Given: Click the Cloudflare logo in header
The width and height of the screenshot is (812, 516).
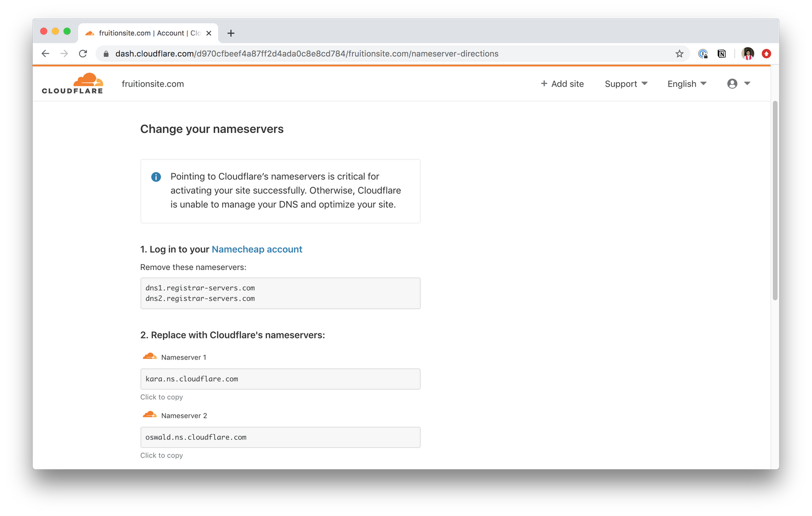Looking at the screenshot, I should click(73, 84).
